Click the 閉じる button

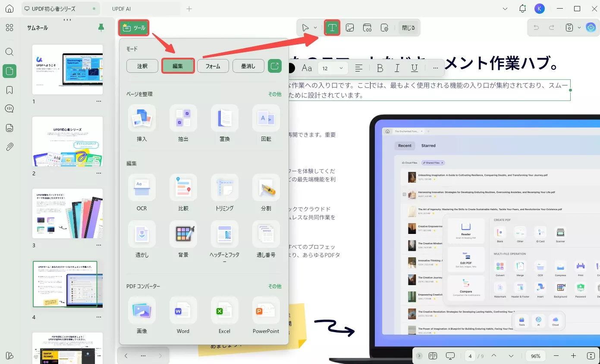[408, 27]
